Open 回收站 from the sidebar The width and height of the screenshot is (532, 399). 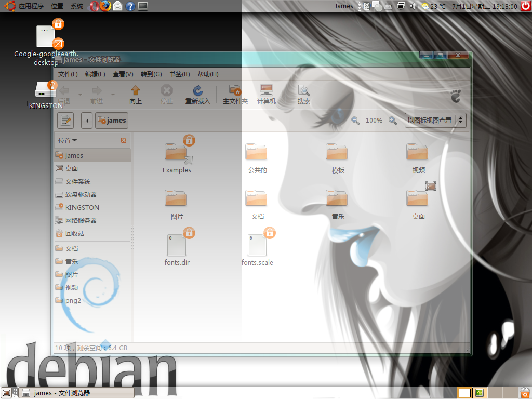point(92,233)
